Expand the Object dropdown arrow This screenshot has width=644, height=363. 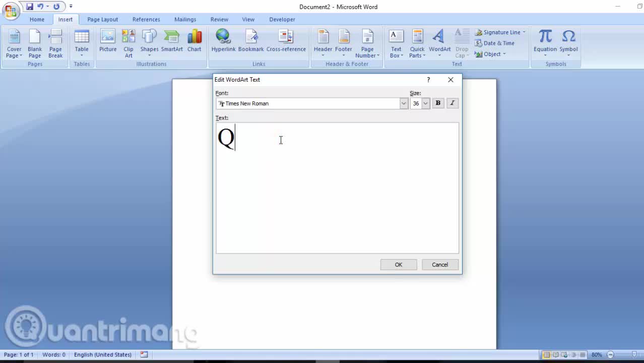click(504, 54)
